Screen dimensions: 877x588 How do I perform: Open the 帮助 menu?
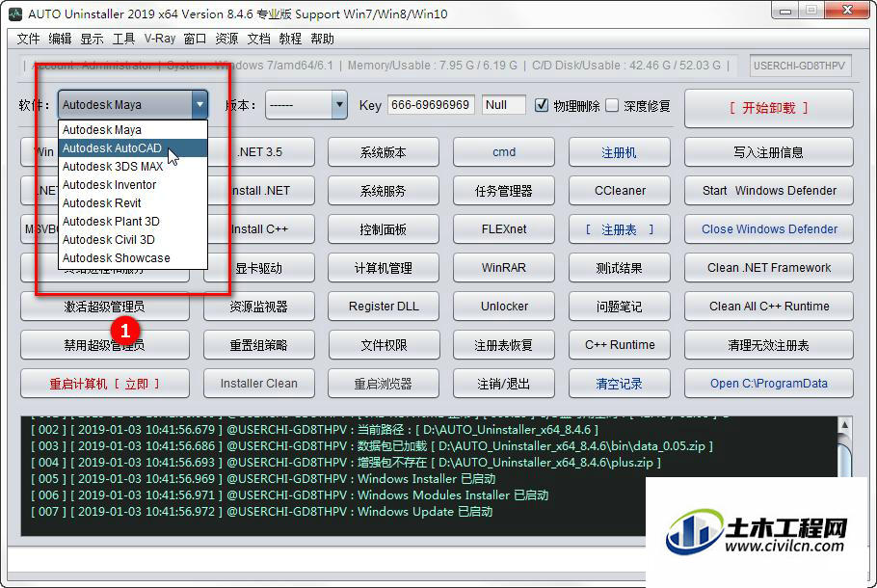tap(323, 39)
